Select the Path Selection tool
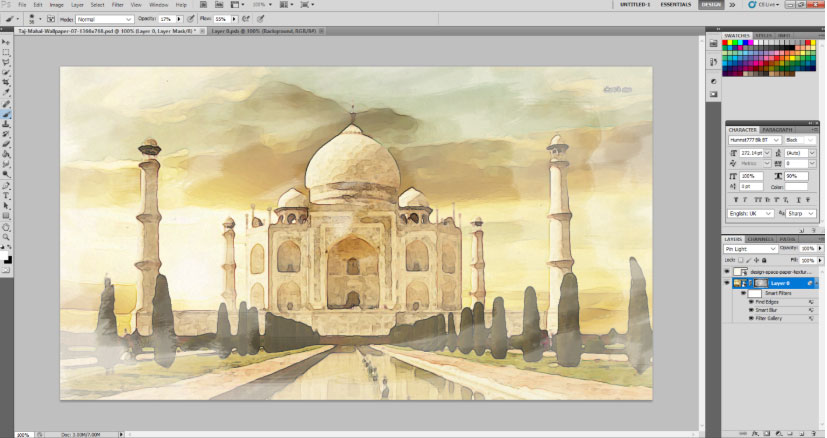This screenshot has height=438, width=827. pos(6,206)
